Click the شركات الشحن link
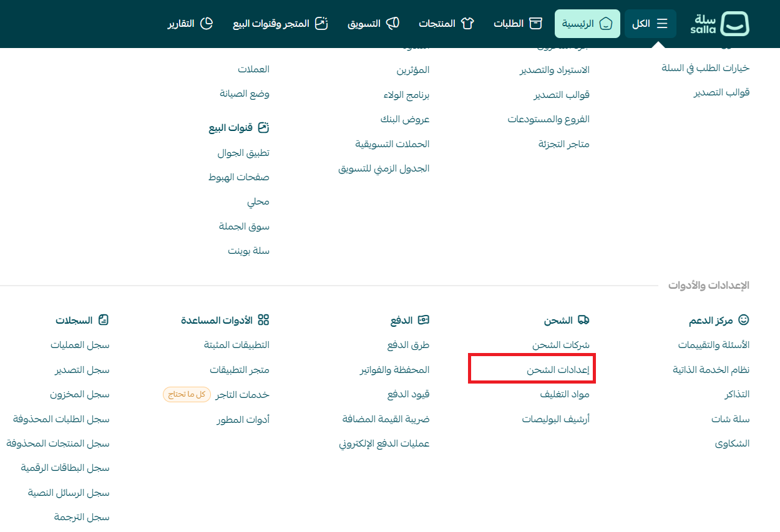 tap(560, 344)
